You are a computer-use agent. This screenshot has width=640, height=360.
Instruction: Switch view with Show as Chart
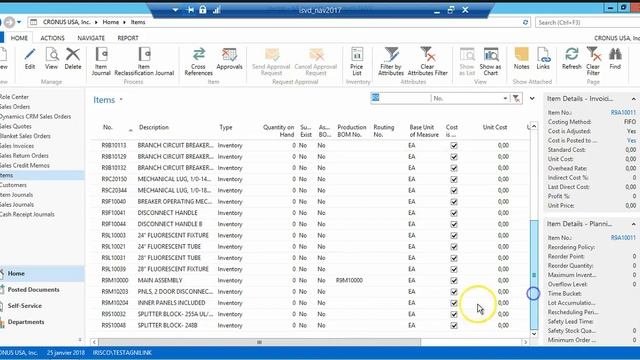click(x=490, y=61)
